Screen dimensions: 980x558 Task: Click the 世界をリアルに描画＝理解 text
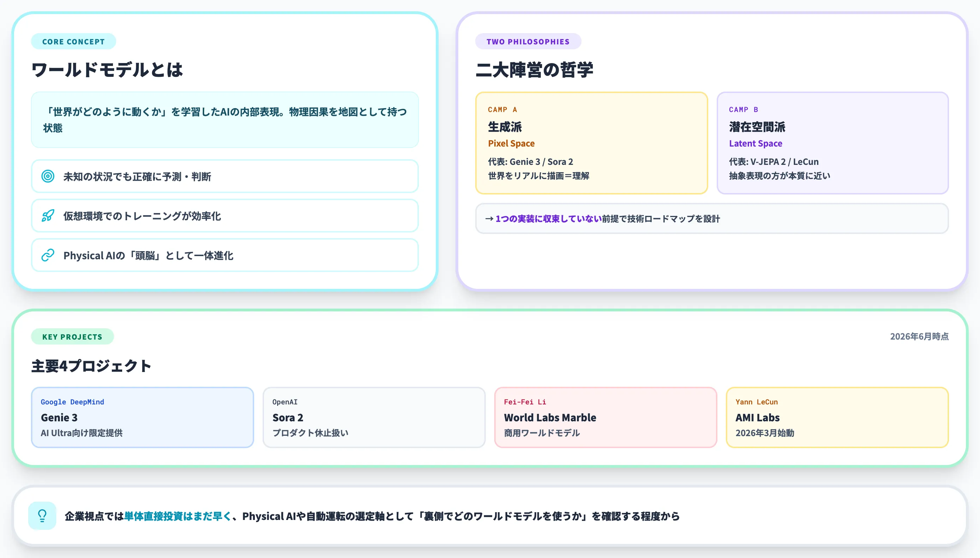[x=539, y=176]
